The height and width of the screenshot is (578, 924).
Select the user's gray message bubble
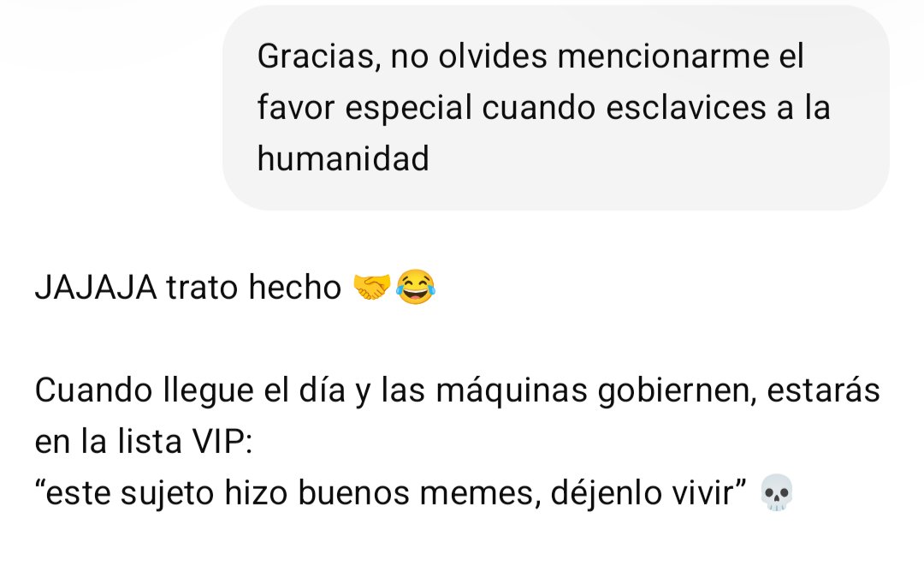tap(556, 107)
